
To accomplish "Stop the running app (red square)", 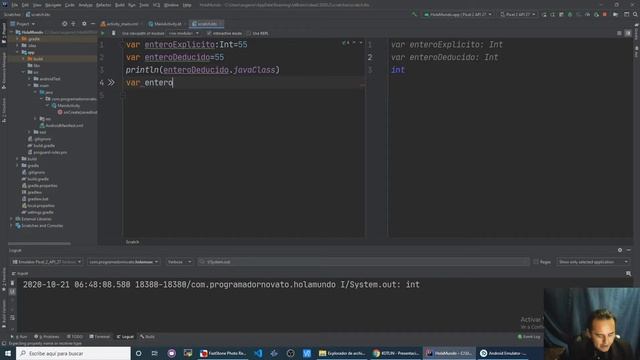I will [604, 14].
